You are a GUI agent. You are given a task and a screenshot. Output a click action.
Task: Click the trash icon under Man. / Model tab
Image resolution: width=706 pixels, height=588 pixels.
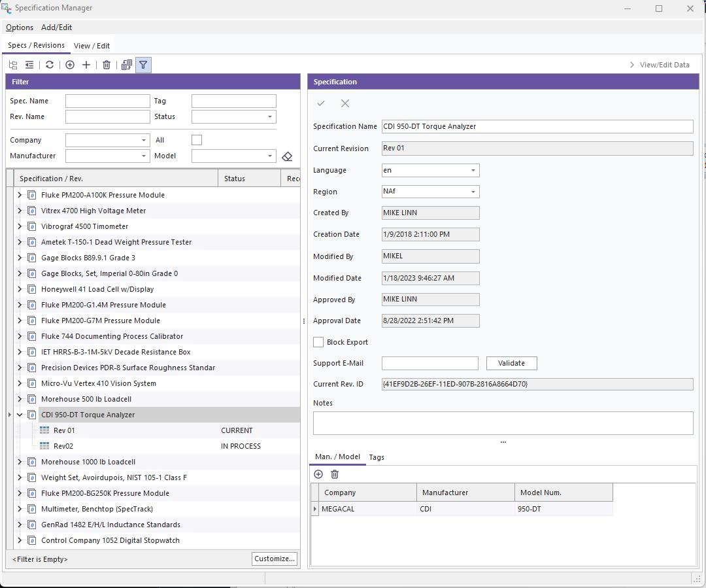click(335, 474)
